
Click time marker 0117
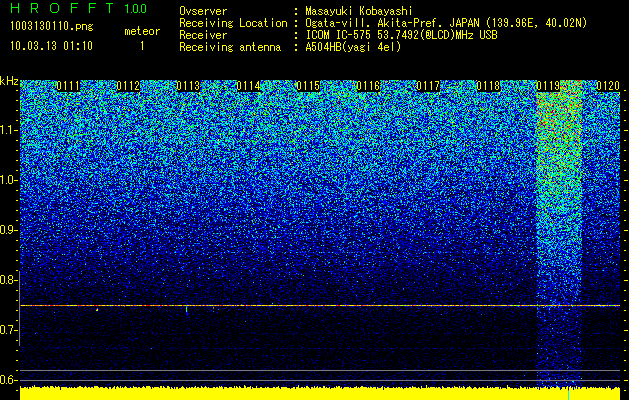tap(428, 86)
